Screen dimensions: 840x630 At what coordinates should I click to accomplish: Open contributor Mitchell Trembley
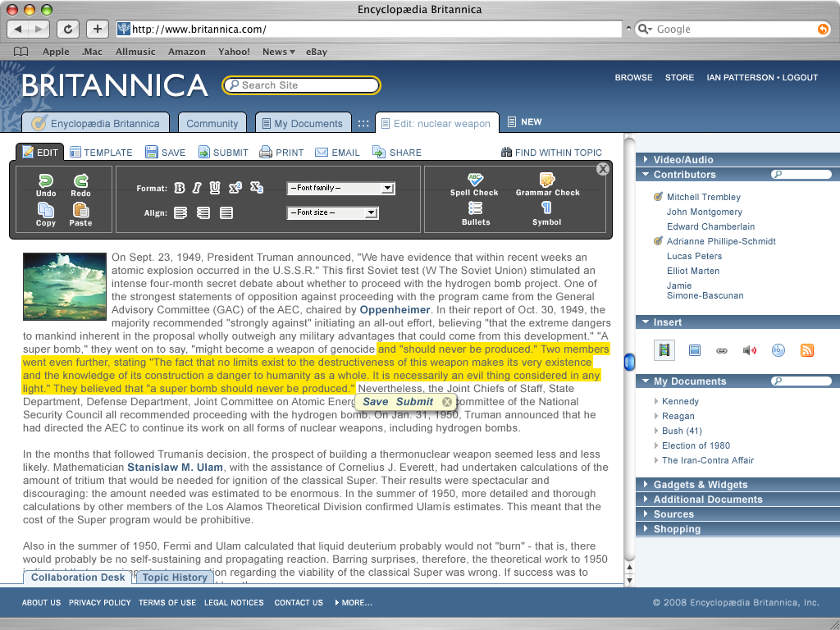click(703, 197)
